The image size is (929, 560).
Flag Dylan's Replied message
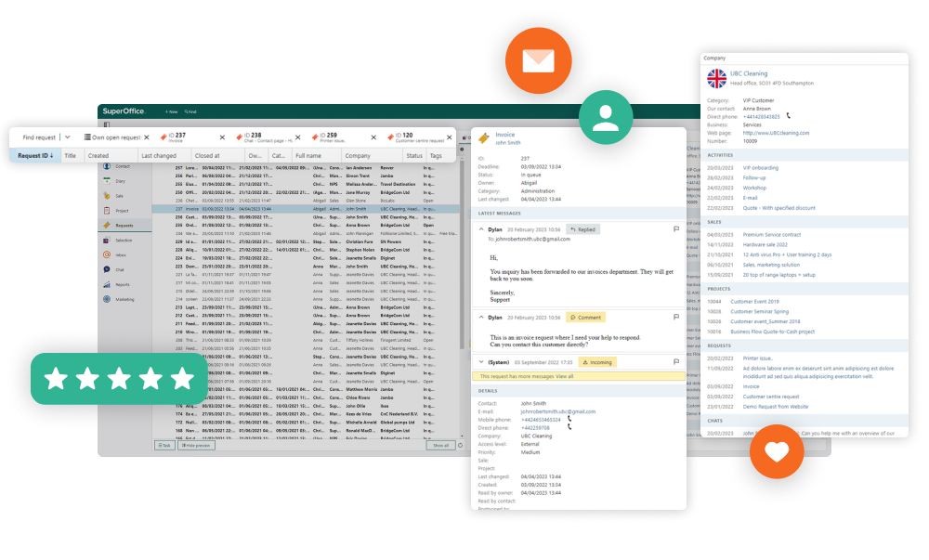(x=675, y=228)
